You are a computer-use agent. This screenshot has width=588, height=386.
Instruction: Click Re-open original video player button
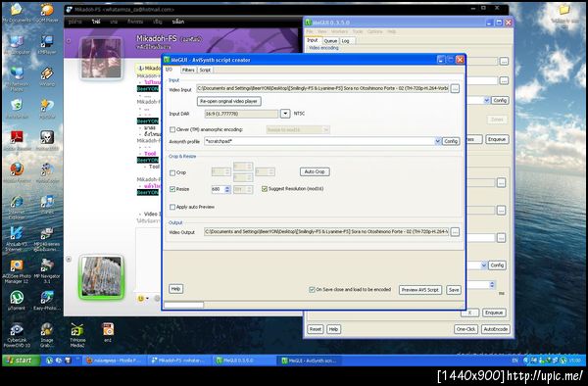click(x=228, y=101)
